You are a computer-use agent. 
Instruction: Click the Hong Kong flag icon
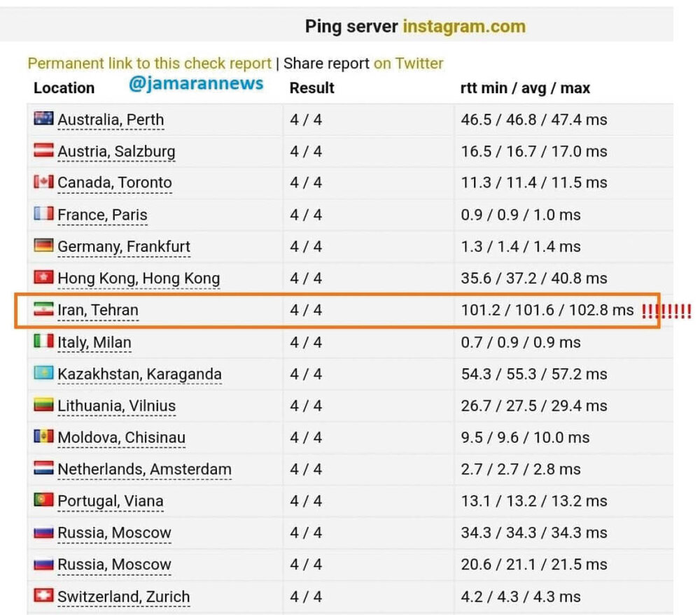click(43, 278)
